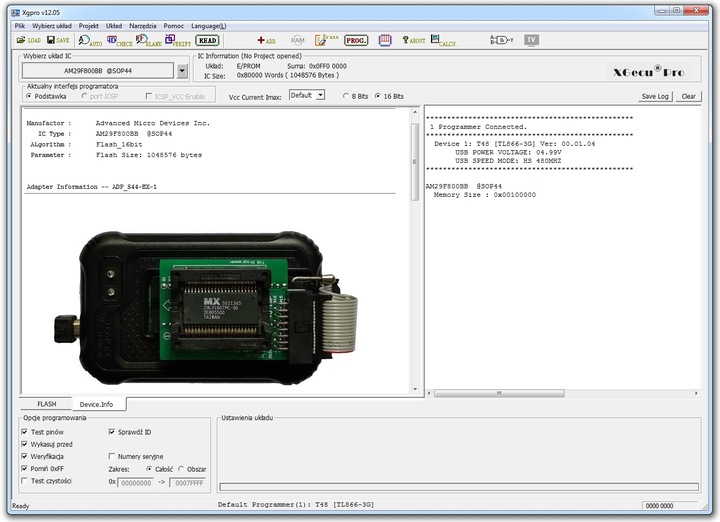
Task: Click the READ chip button icon
Action: coord(208,40)
